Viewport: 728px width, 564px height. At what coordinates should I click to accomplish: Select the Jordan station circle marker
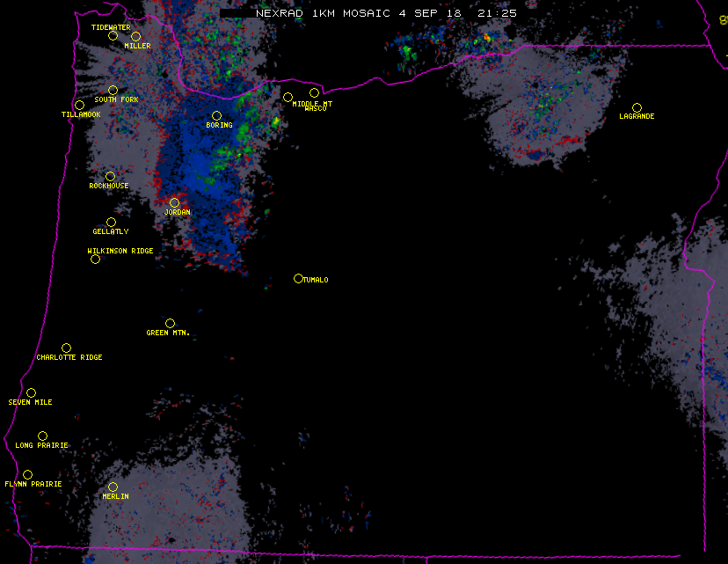pyautogui.click(x=174, y=202)
